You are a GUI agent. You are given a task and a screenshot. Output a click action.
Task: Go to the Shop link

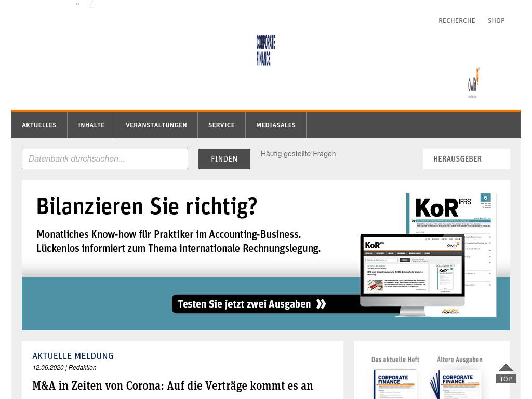click(x=496, y=21)
